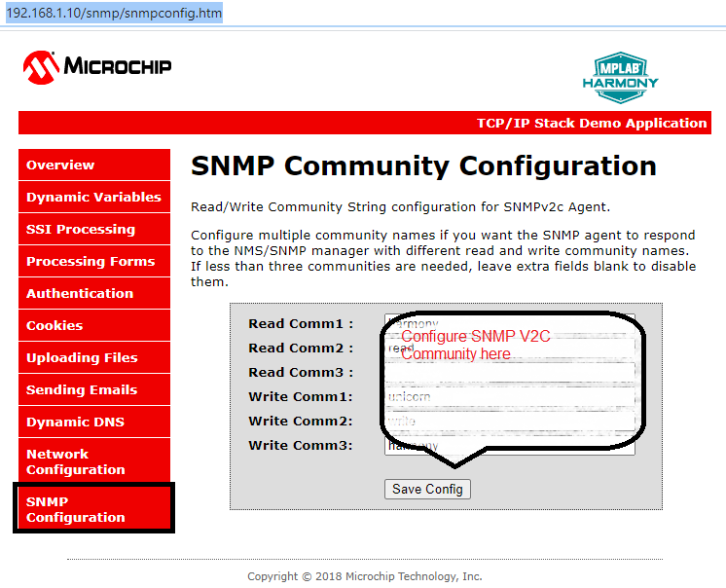Navigate to Cookies page
This screenshot has height=588, width=726.
click(x=94, y=325)
